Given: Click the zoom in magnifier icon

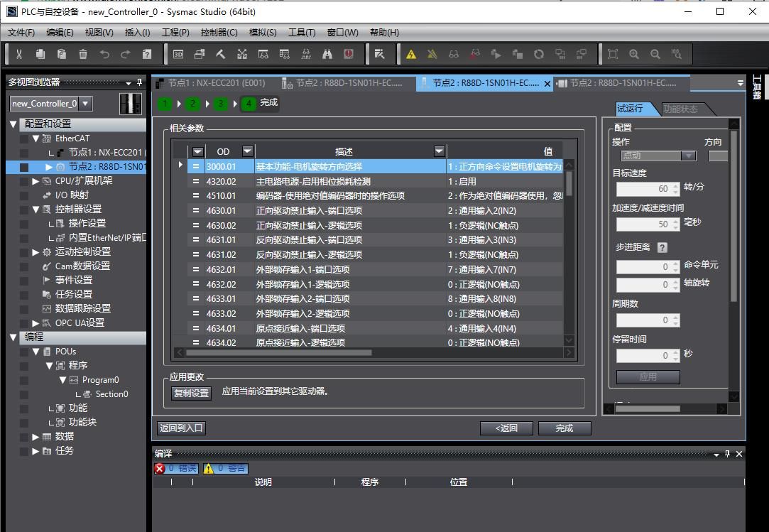Looking at the screenshot, I should point(634,54).
